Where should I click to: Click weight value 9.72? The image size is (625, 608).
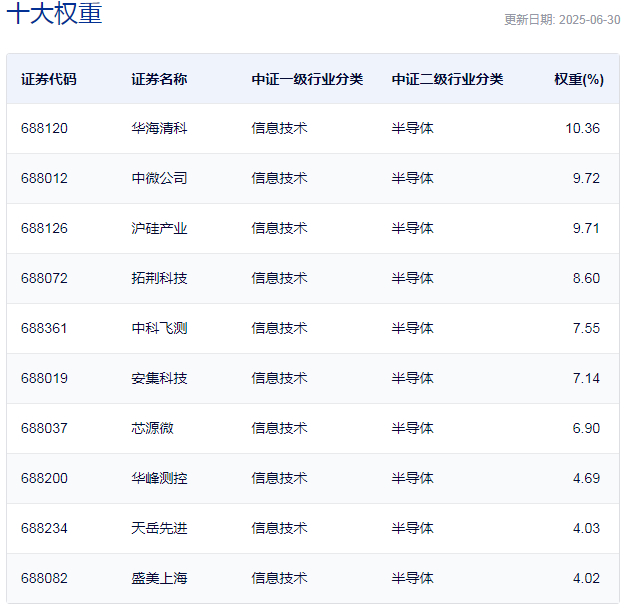[586, 178]
